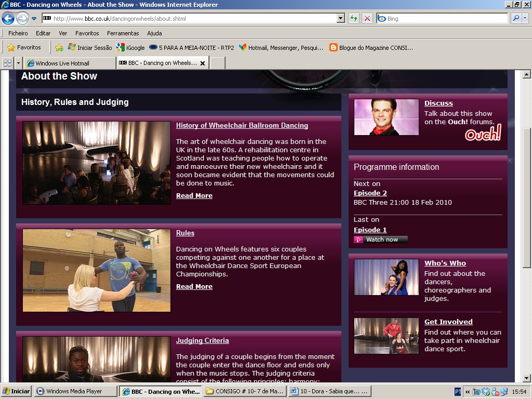Open the CONSIGO # 10 folder taskbar button

point(245,391)
